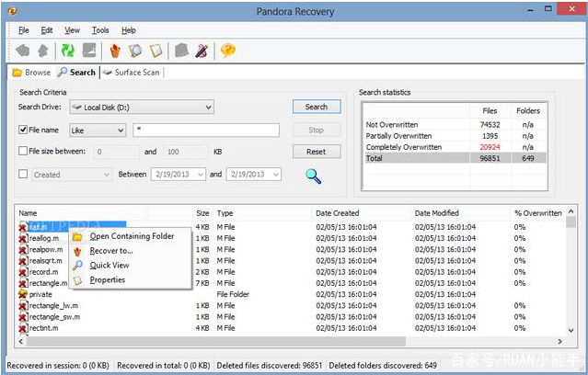This screenshot has width=588, height=375.
Task: Open the first date picker dropdown
Action: [x=200, y=175]
